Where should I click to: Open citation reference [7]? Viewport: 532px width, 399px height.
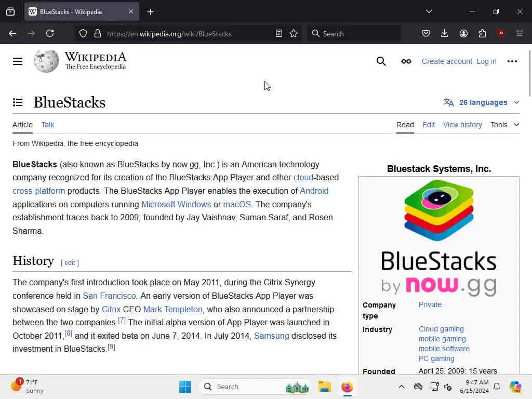coord(122,320)
